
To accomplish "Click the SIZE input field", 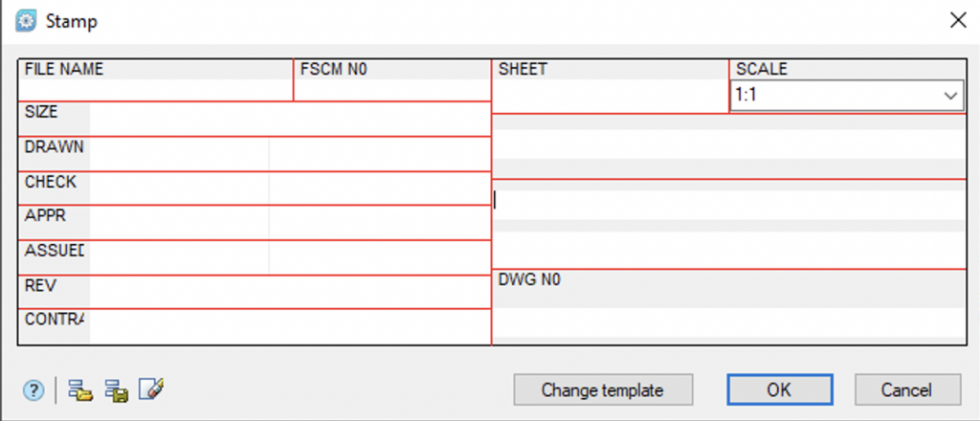I will tap(289, 120).
